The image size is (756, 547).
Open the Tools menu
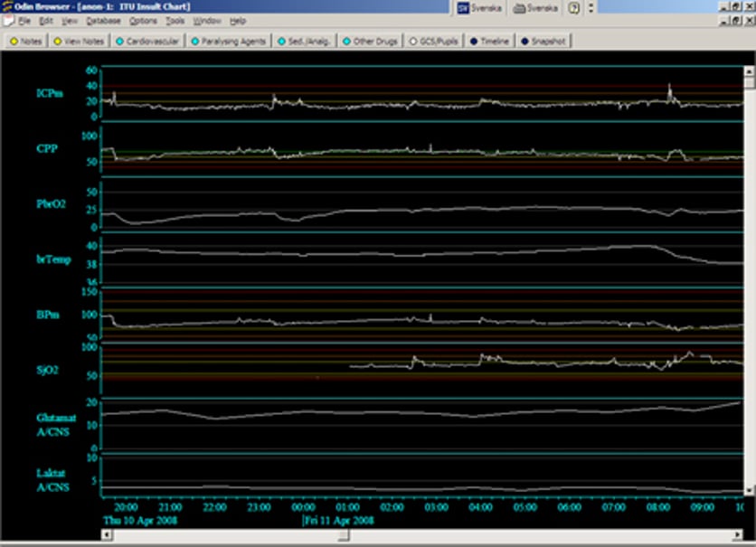tap(175, 20)
